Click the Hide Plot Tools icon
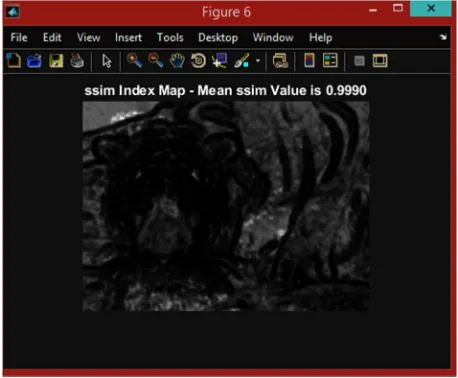Screen dimensions: 458x378 [359, 61]
